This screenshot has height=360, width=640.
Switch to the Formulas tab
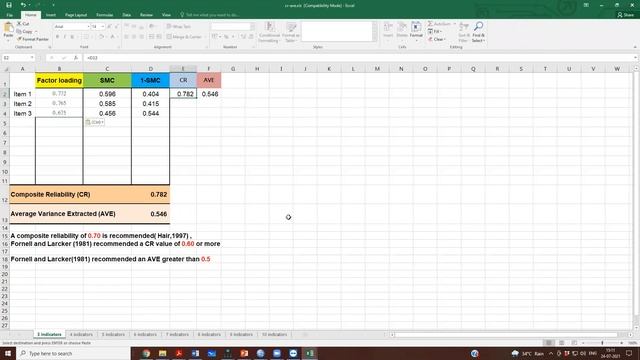pos(104,15)
